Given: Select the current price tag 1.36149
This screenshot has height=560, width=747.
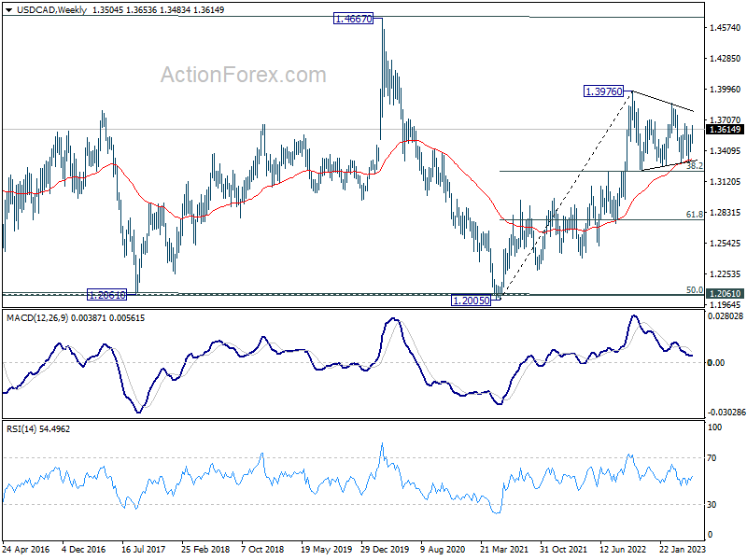Looking at the screenshot, I should [726, 130].
